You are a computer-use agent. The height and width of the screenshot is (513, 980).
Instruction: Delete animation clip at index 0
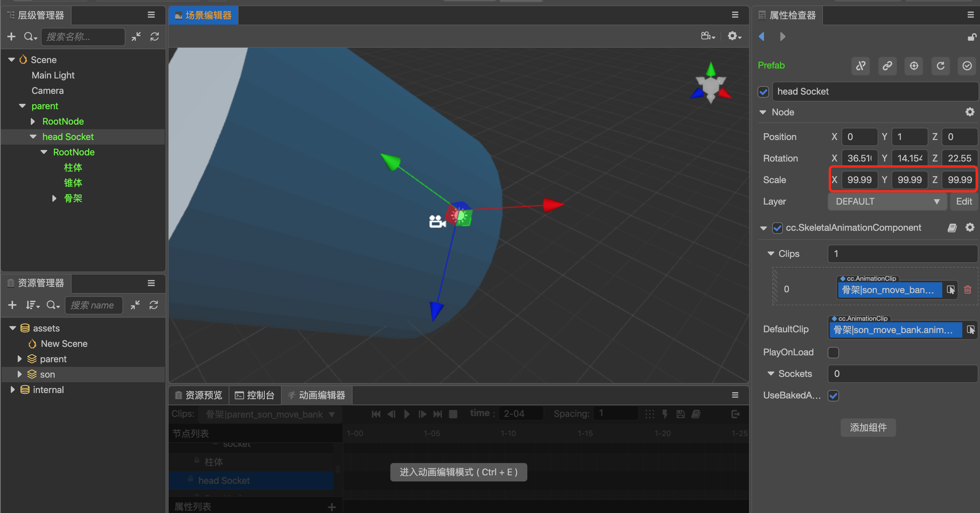click(968, 290)
